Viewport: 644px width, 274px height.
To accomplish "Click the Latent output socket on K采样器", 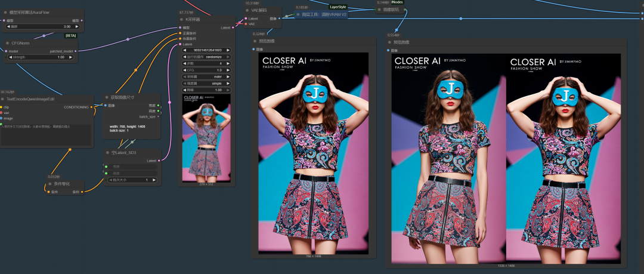I will click(233, 28).
